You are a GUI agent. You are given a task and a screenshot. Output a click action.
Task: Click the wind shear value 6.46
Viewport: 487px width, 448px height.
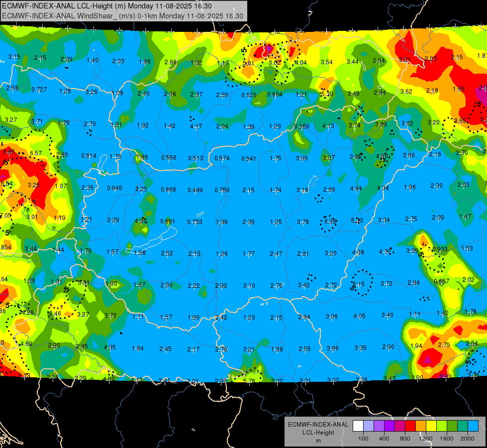point(55,314)
